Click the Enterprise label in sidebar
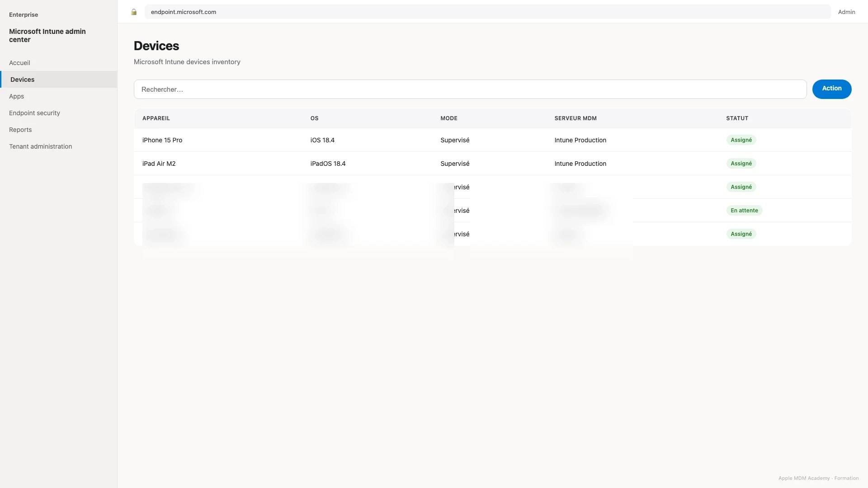Image resolution: width=868 pixels, height=488 pixels. 24,15
